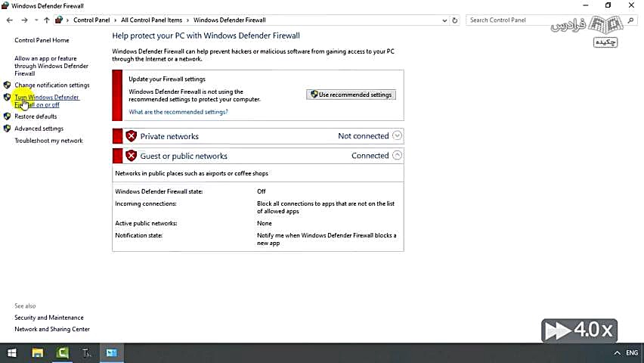Viewport: 644px width, 363px height.
Task: Open address bar history dropdown
Action: (444, 20)
